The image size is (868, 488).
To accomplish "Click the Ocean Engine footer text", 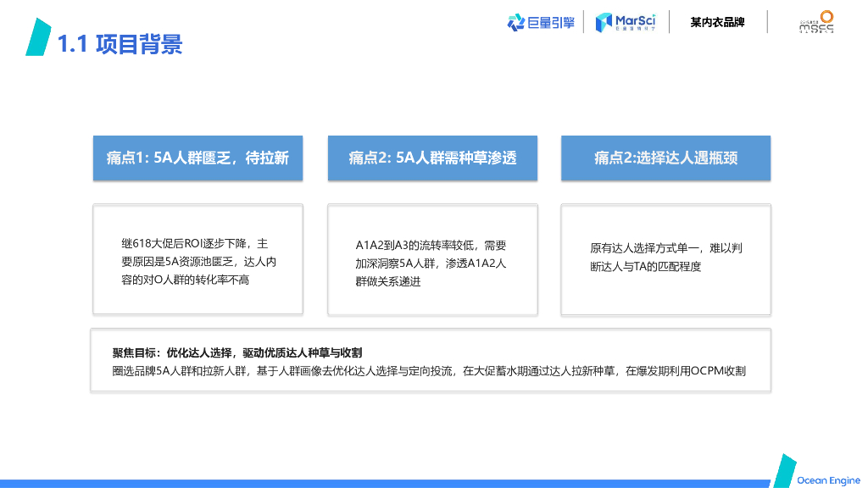I will (x=828, y=480).
